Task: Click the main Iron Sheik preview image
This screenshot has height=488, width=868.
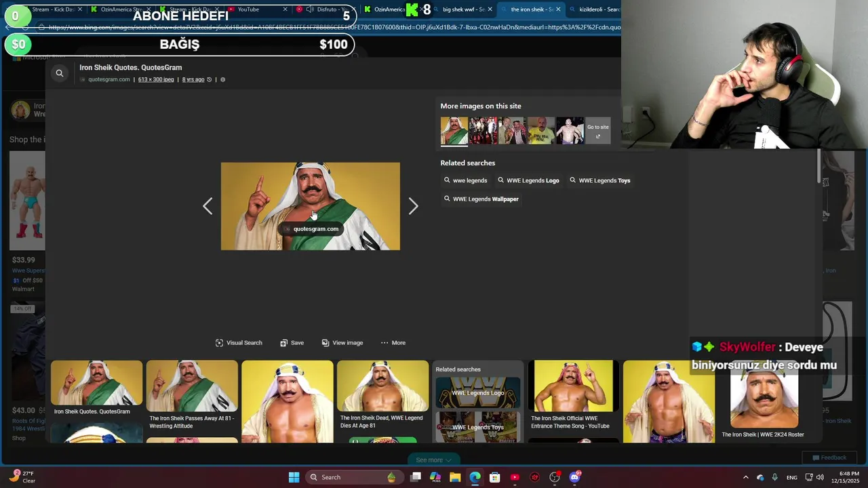Action: (310, 206)
